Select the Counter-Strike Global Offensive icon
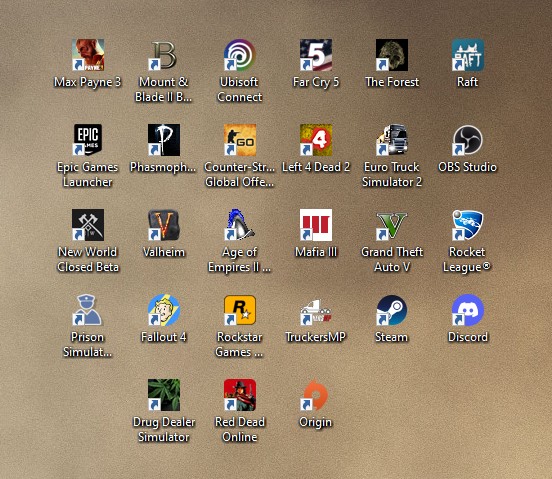552x479 pixels. (240, 140)
